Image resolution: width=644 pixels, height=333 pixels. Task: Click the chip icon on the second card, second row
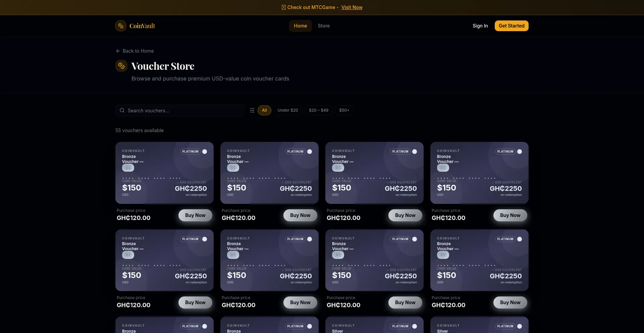(x=233, y=255)
